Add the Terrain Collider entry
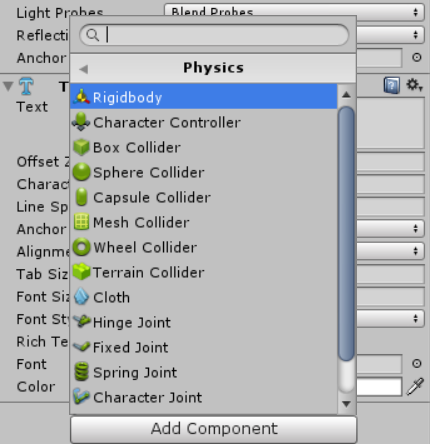This screenshot has width=430, height=444. pyautogui.click(x=204, y=272)
